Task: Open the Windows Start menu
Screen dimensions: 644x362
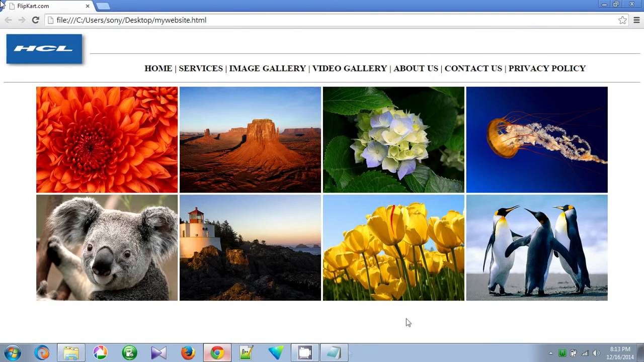Action: pyautogui.click(x=12, y=352)
